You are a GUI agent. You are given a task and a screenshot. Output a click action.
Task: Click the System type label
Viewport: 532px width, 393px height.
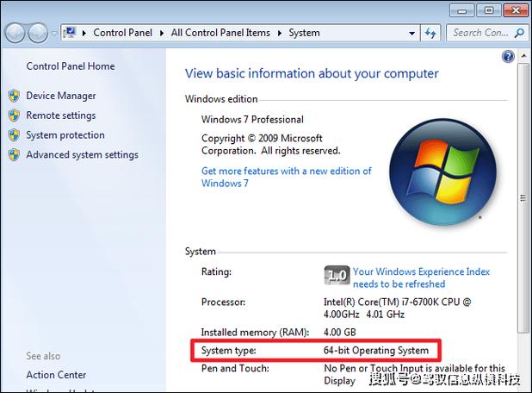point(229,351)
